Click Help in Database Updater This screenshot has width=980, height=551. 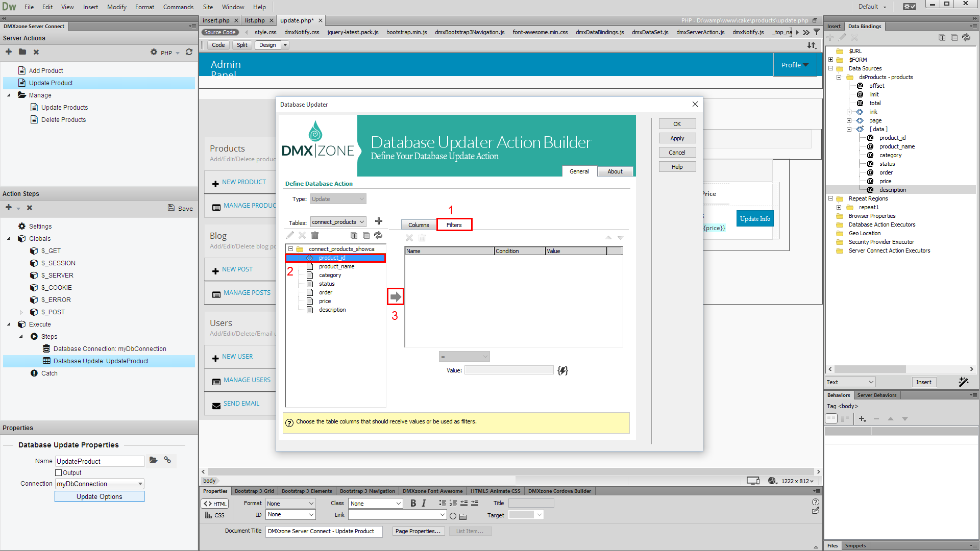click(x=677, y=167)
